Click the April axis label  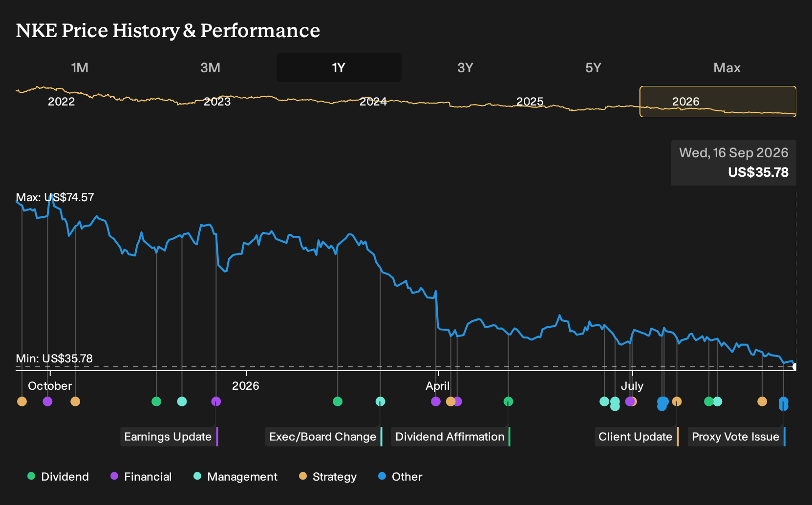(438, 386)
